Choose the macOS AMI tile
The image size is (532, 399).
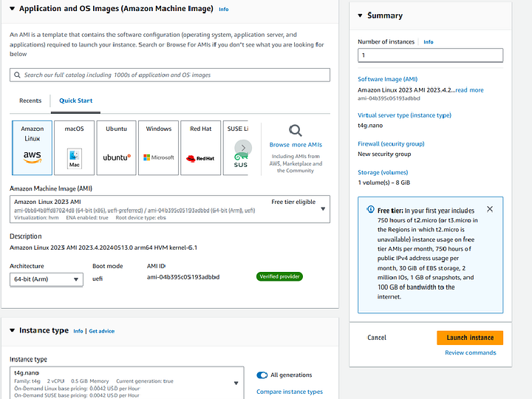point(74,148)
